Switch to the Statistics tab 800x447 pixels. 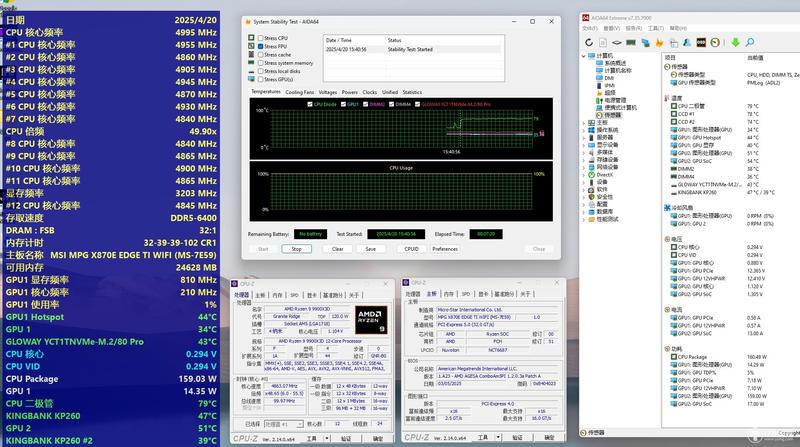point(412,92)
